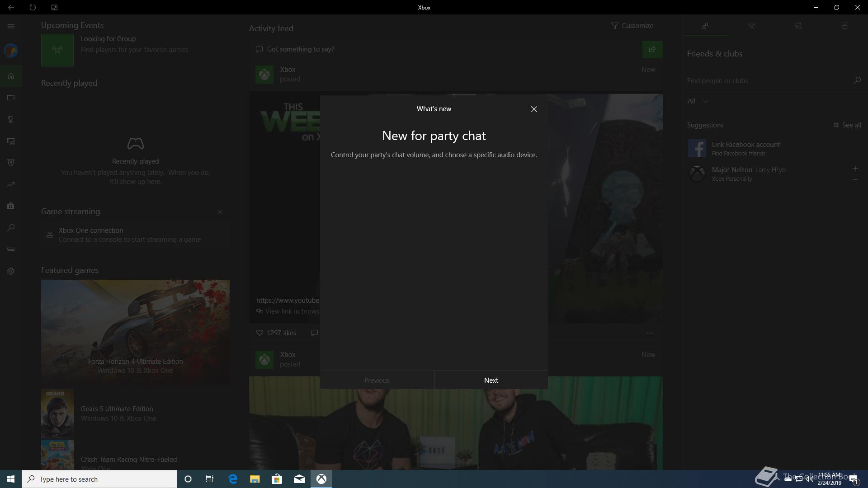
Task: Open Captures icon in sidebar
Action: (x=11, y=141)
